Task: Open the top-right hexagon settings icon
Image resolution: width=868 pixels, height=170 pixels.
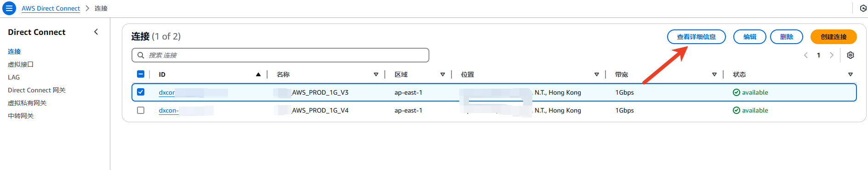Action: pyautogui.click(x=863, y=8)
